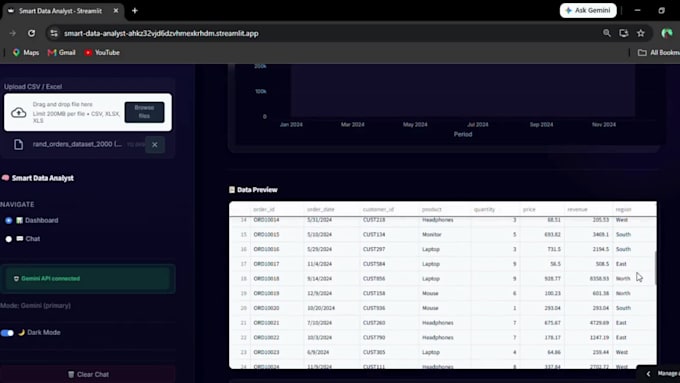Reload the page with the refresh icon
Screen dimensions: 680x383
32,33
